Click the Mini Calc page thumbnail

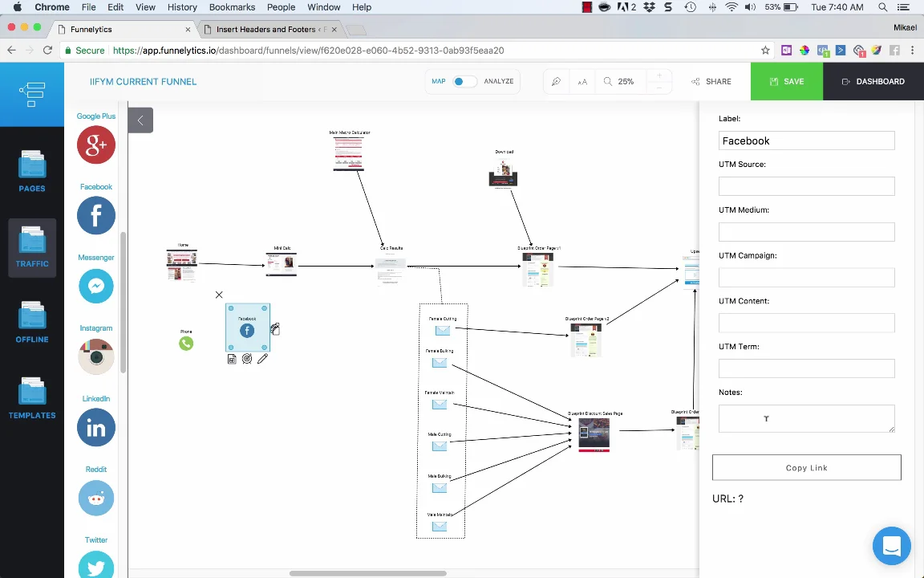tap(281, 264)
